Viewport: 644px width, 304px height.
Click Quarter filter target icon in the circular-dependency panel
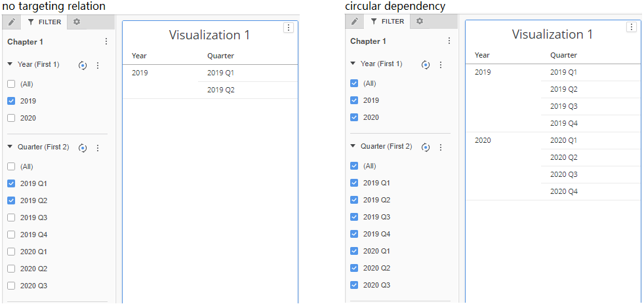coord(426,147)
